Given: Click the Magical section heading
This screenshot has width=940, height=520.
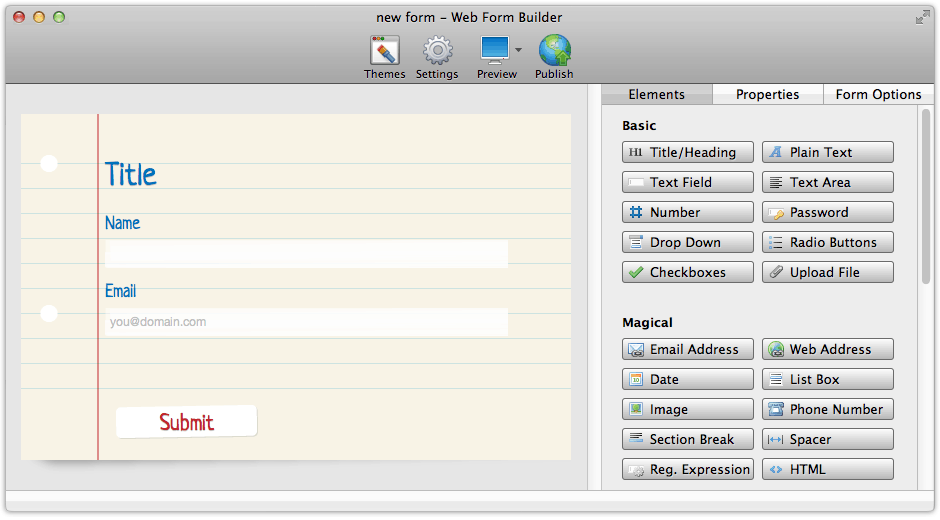Looking at the screenshot, I should [647, 322].
